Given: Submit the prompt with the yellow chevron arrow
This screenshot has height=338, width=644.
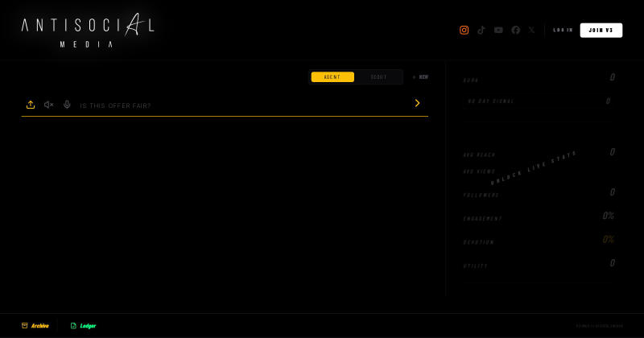Looking at the screenshot, I should click(x=417, y=103).
